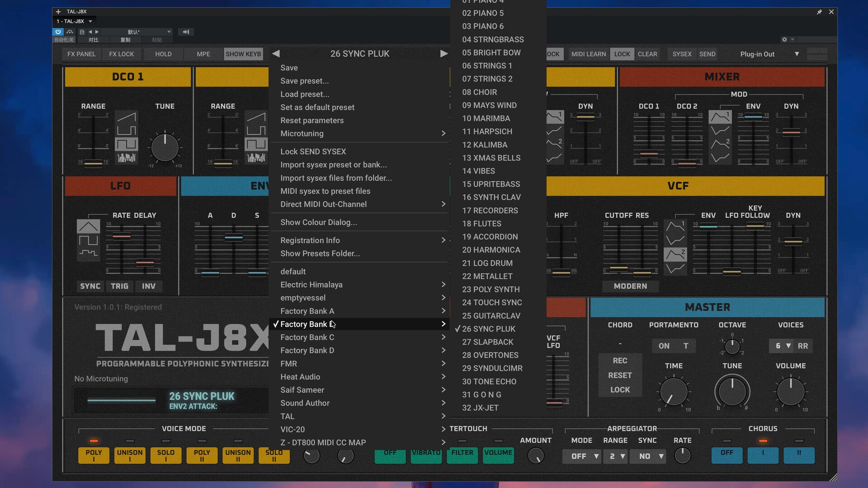Go to next preset with right arrow
868x488 pixels.
coord(443,54)
